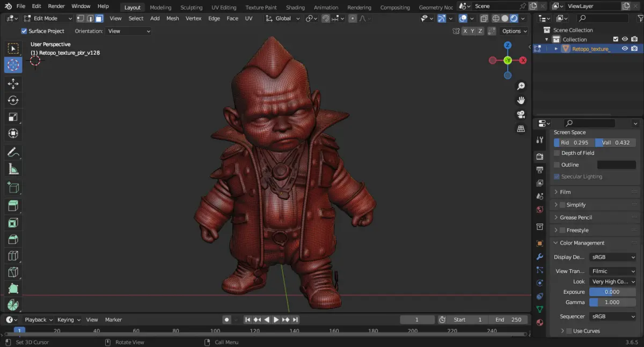This screenshot has height=347, width=644.
Task: Toggle camera view icon in viewport
Action: (x=521, y=115)
